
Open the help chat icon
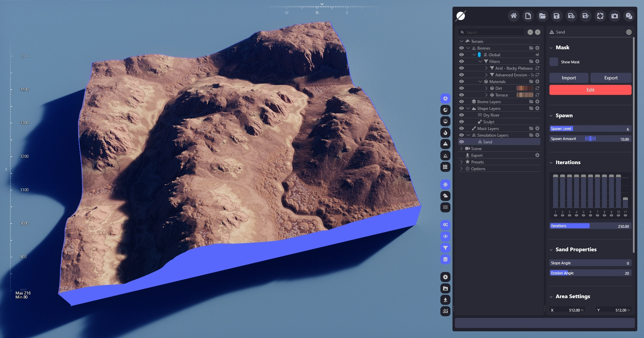coord(629,16)
